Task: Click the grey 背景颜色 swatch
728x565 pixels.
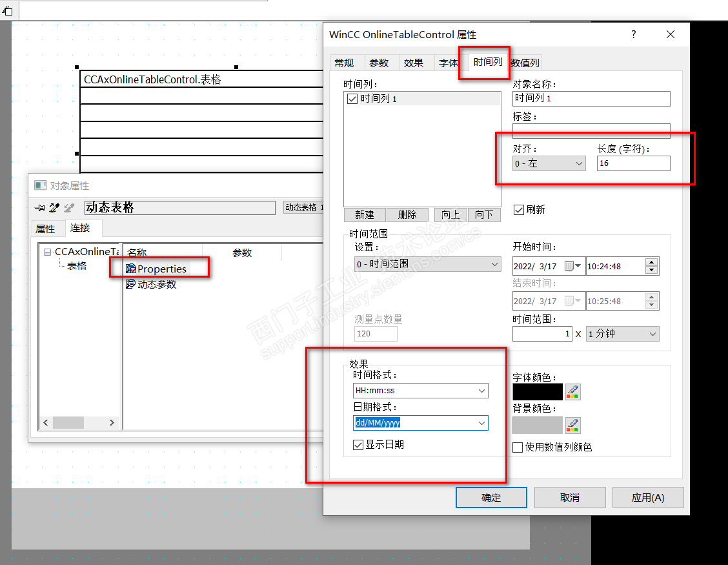Action: click(538, 425)
